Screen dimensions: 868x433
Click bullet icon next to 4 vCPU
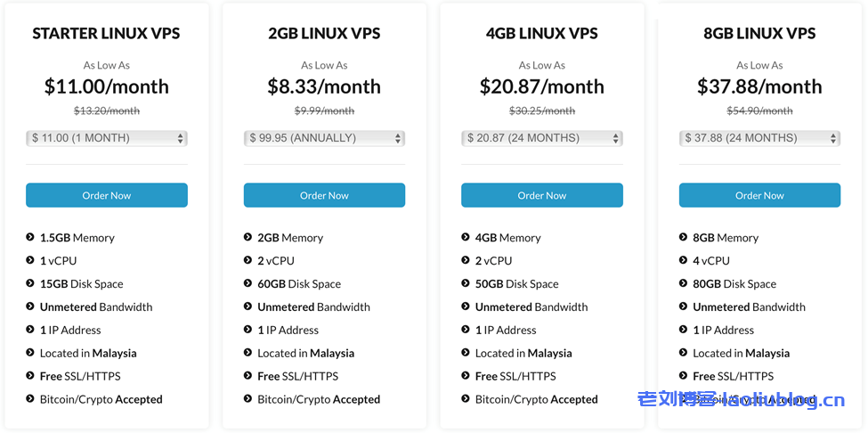[x=684, y=261]
